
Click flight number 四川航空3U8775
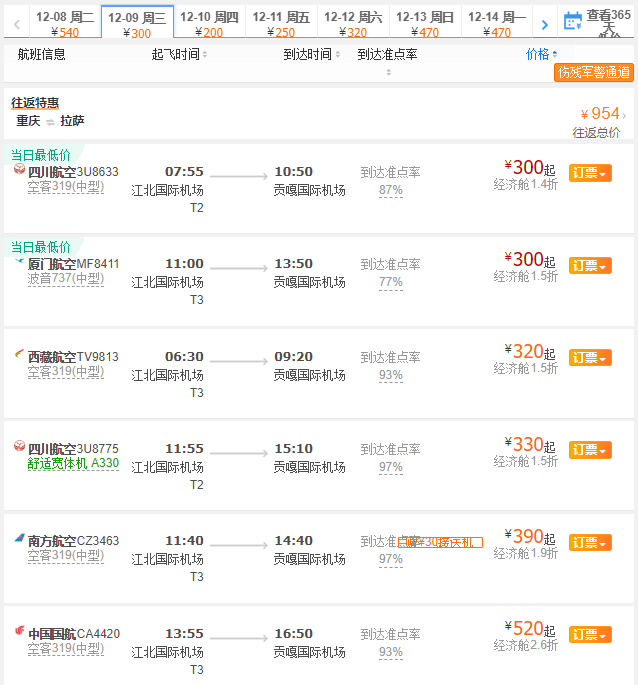pyautogui.click(x=73, y=449)
